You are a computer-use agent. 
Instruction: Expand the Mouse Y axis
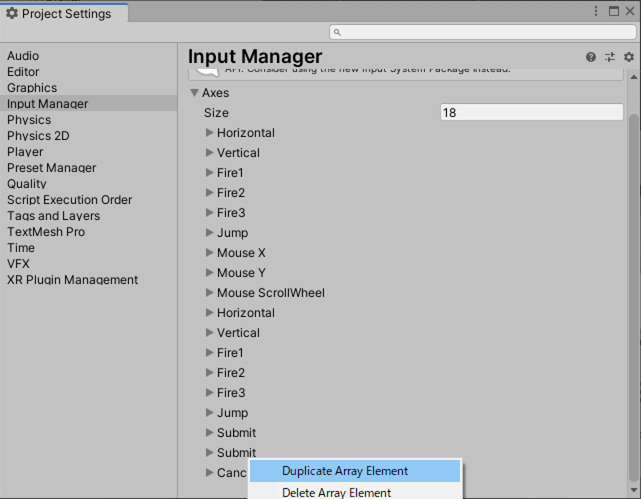[209, 273]
